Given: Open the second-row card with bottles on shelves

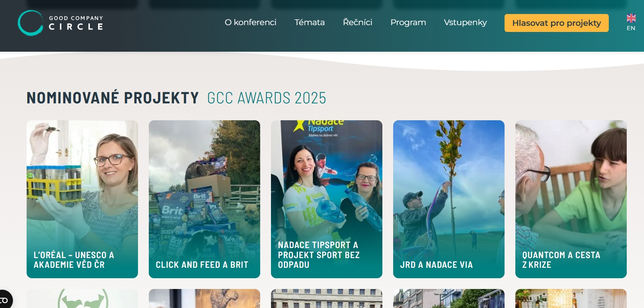Looking at the screenshot, I should click(571, 298).
